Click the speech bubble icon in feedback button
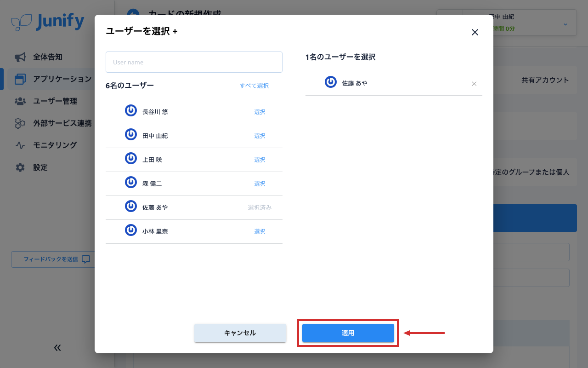This screenshot has width=588, height=368. 86,259
